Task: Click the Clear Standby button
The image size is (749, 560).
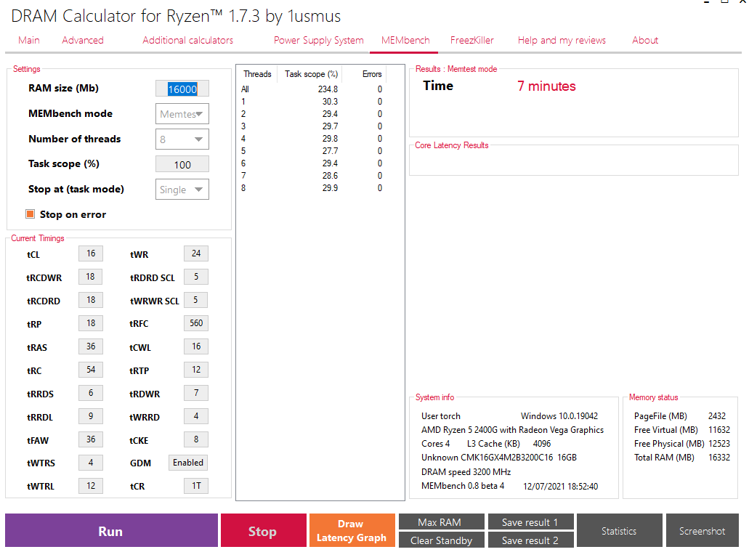Action: point(442,540)
